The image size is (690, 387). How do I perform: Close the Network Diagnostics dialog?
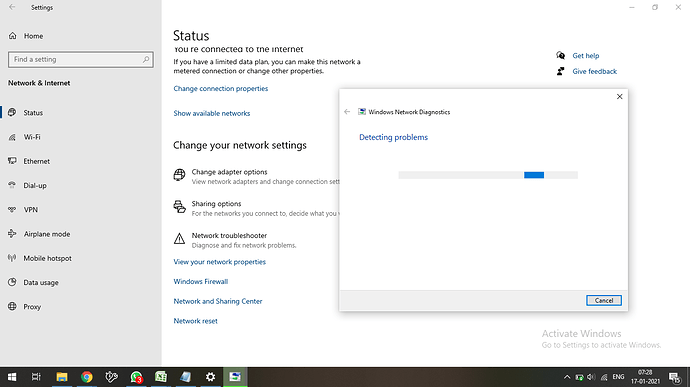pos(620,96)
